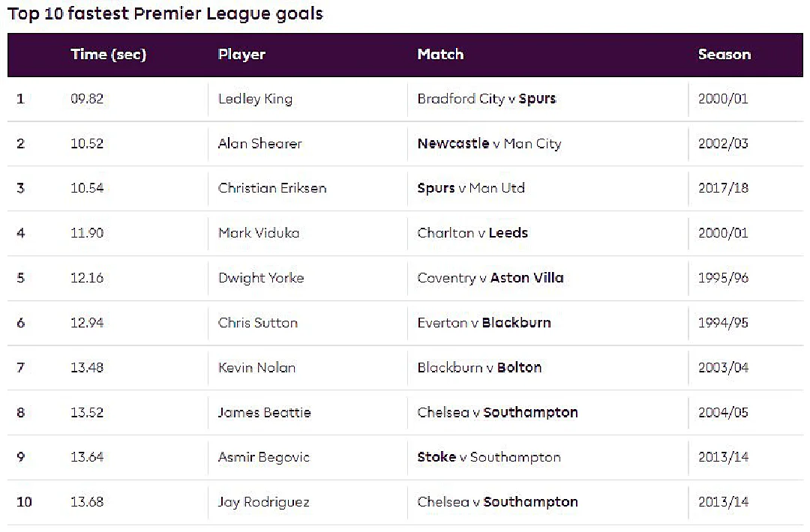Click the Spurs v Man Utd match
This screenshot has width=810, height=532.
pyautogui.click(x=471, y=188)
